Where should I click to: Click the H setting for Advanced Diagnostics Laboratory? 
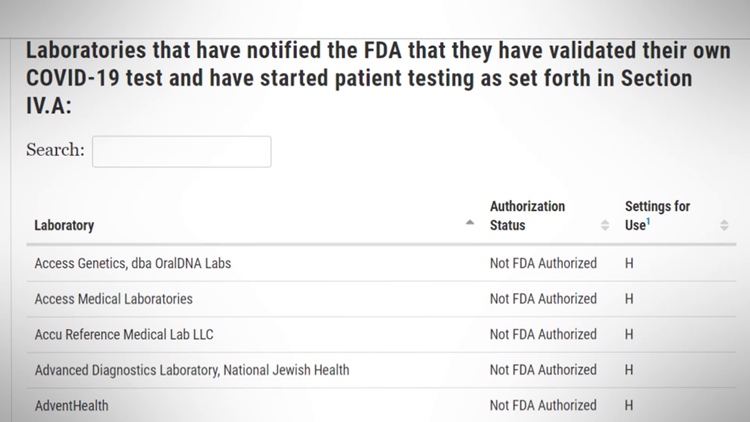click(x=629, y=370)
